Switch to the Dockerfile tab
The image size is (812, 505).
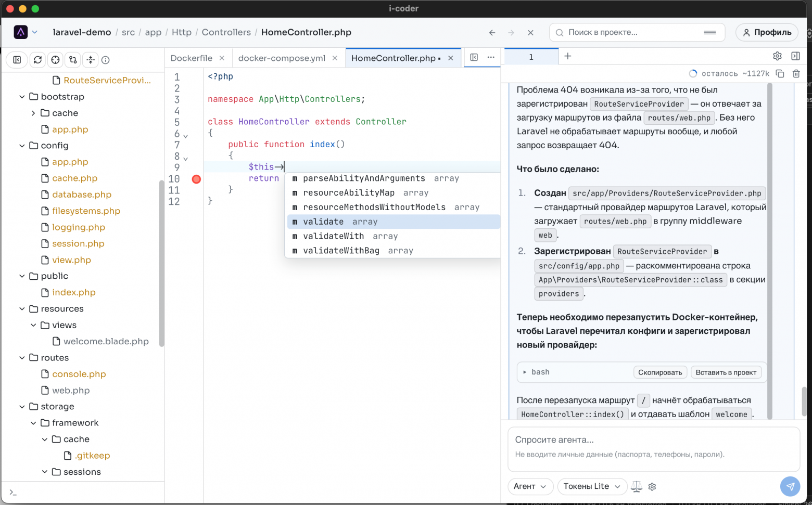coord(191,58)
